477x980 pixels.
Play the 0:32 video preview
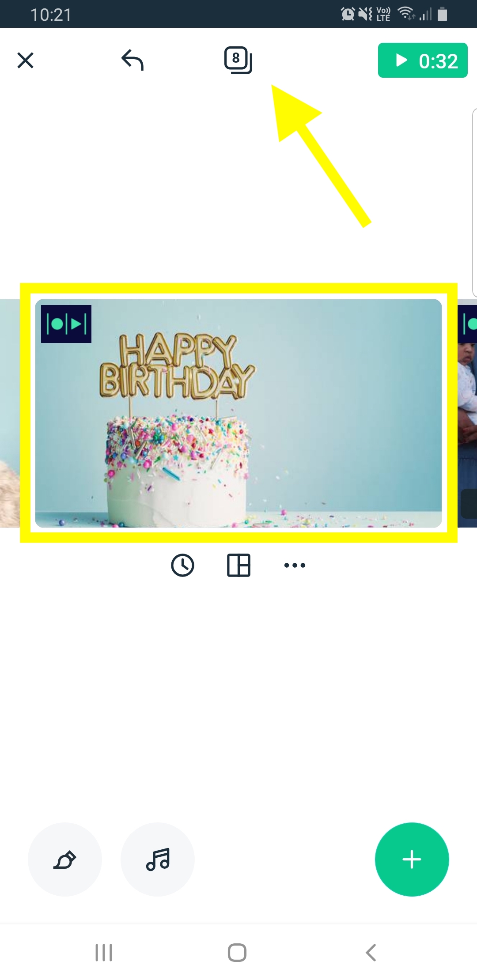pyautogui.click(x=423, y=60)
